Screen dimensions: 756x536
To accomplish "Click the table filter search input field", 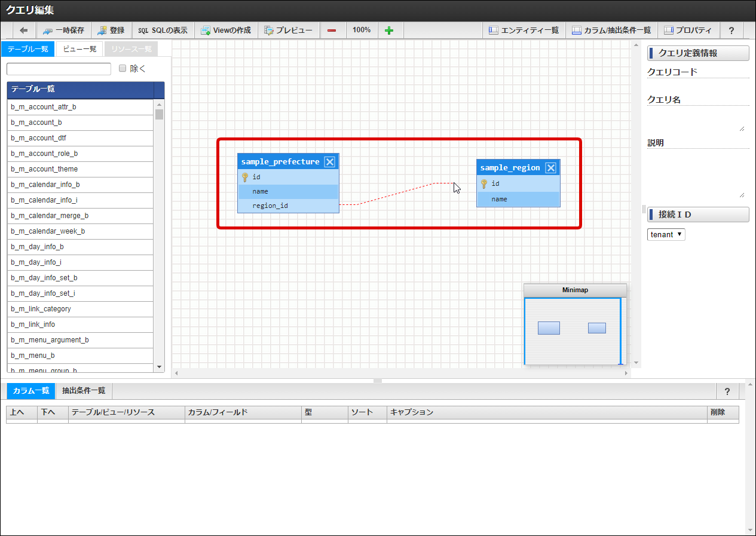I will click(59, 69).
